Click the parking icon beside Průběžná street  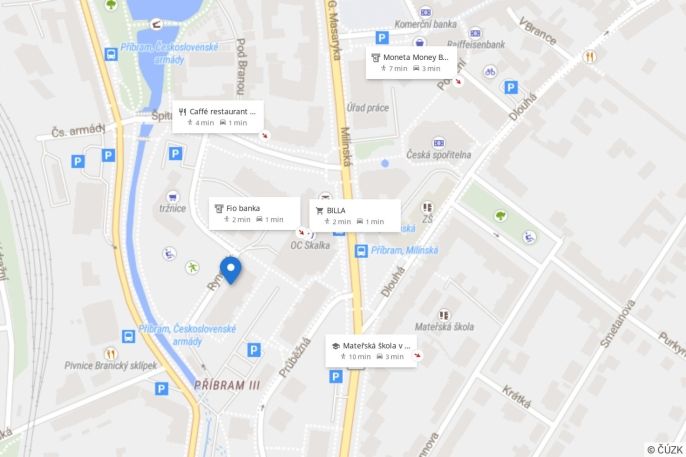tap(254, 350)
